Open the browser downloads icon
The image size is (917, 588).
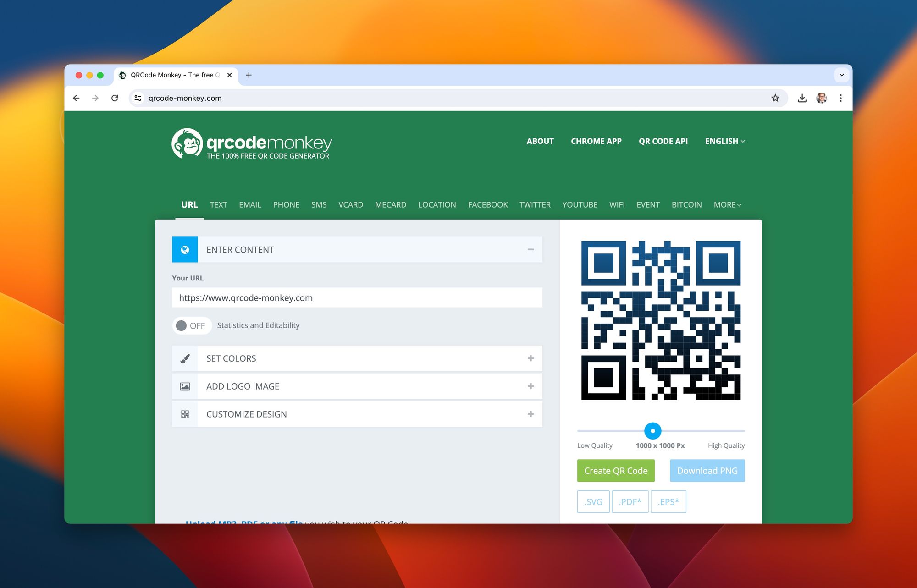point(802,98)
